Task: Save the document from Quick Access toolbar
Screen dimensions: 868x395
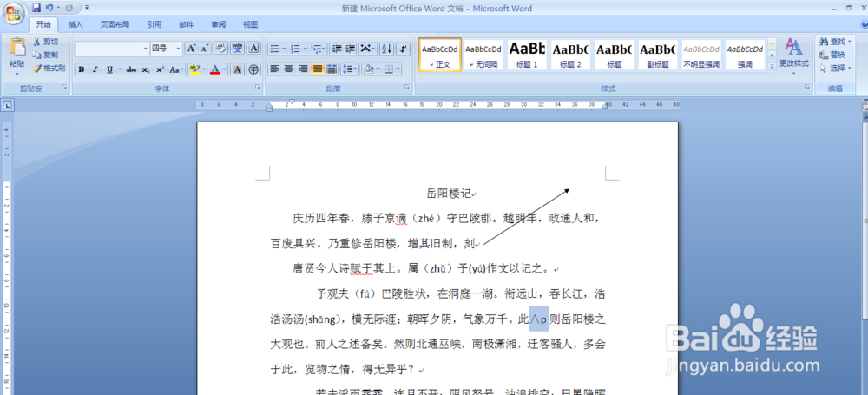Action: coord(36,8)
